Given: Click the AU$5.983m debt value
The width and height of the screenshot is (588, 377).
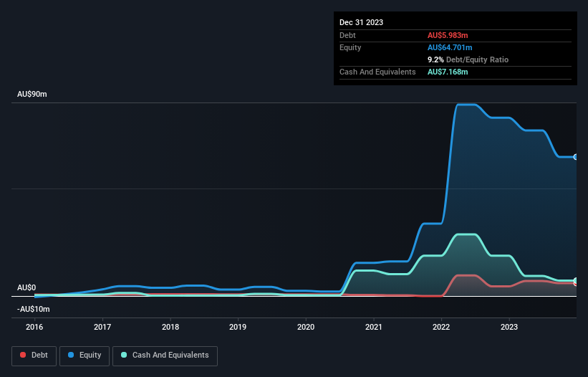Looking at the screenshot, I should click(448, 35).
